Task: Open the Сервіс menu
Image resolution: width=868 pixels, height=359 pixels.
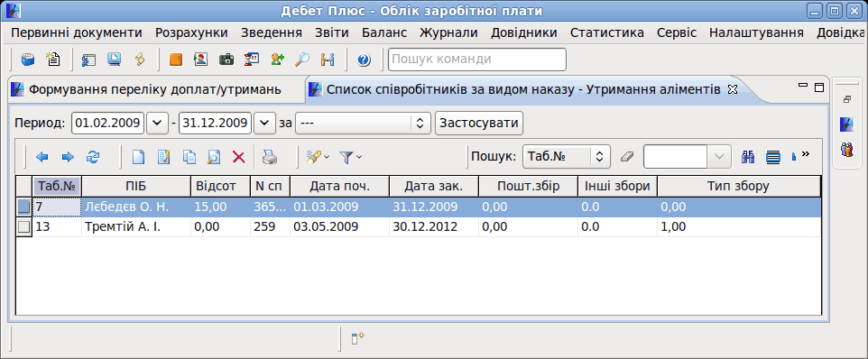Action: tap(677, 32)
